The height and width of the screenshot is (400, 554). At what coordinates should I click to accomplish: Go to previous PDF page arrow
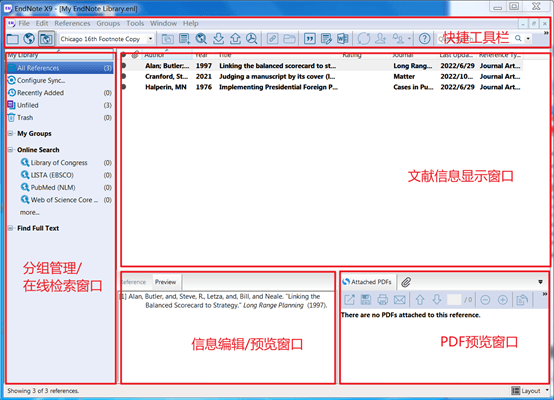(420, 300)
